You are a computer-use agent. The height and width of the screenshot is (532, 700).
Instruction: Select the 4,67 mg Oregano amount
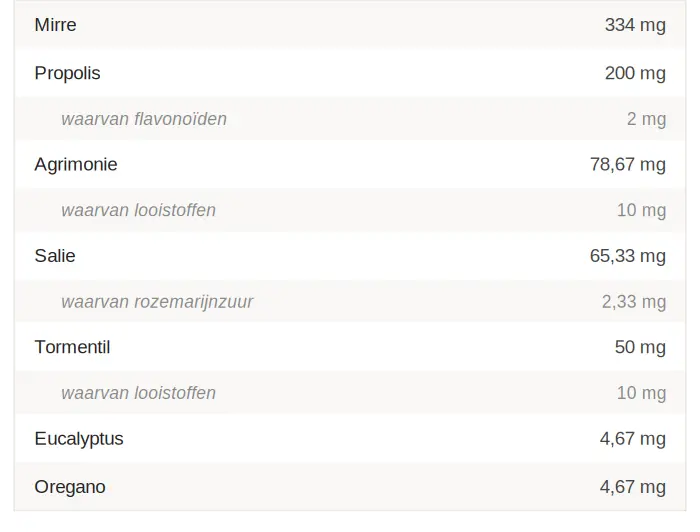[x=632, y=487]
